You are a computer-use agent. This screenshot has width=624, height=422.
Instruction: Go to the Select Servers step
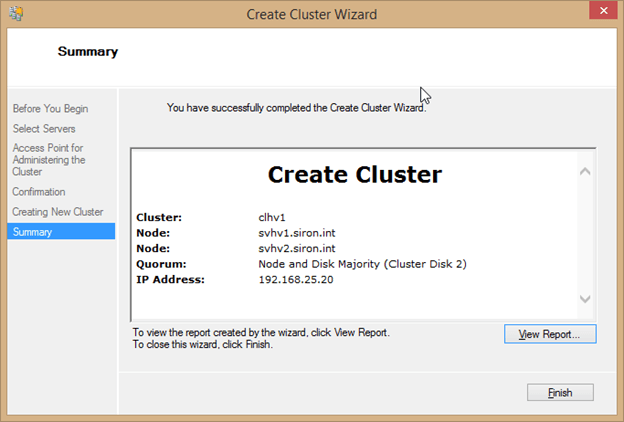[x=44, y=129]
